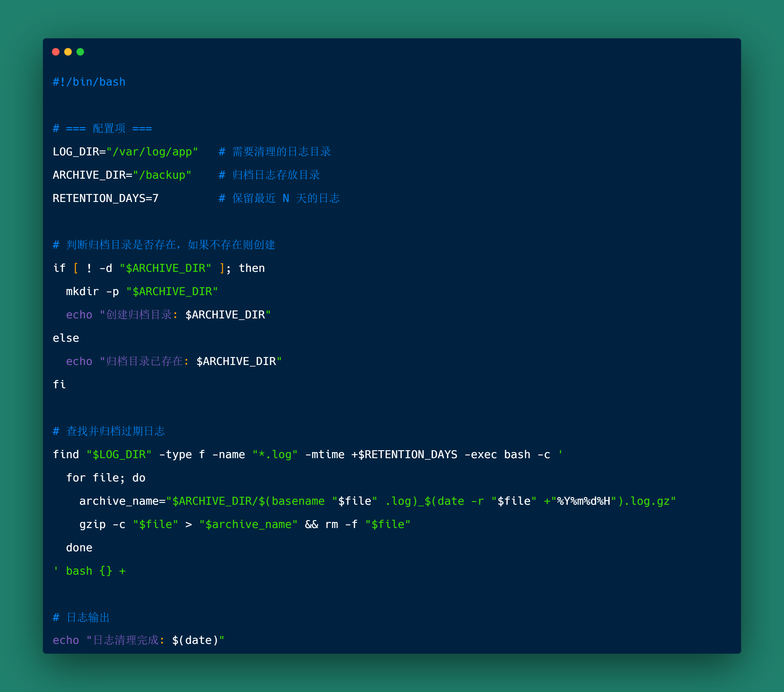
Task: Click the "$archive_name" string in gzip line
Action: pos(248,525)
